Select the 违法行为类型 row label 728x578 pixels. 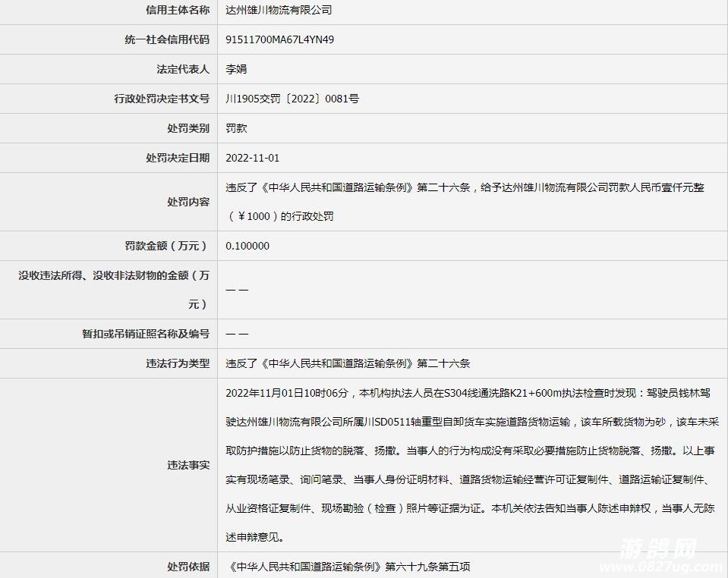pos(178,363)
